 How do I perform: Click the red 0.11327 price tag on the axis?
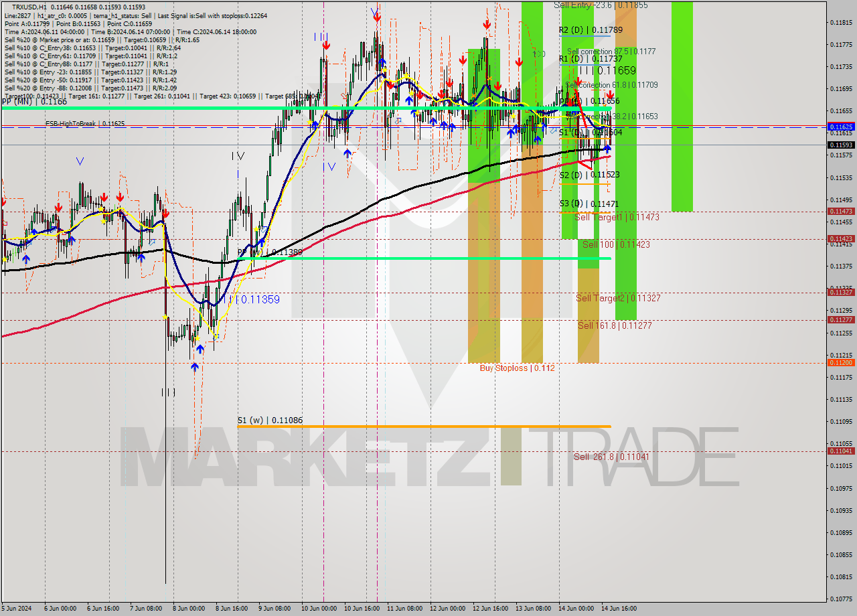(x=841, y=292)
